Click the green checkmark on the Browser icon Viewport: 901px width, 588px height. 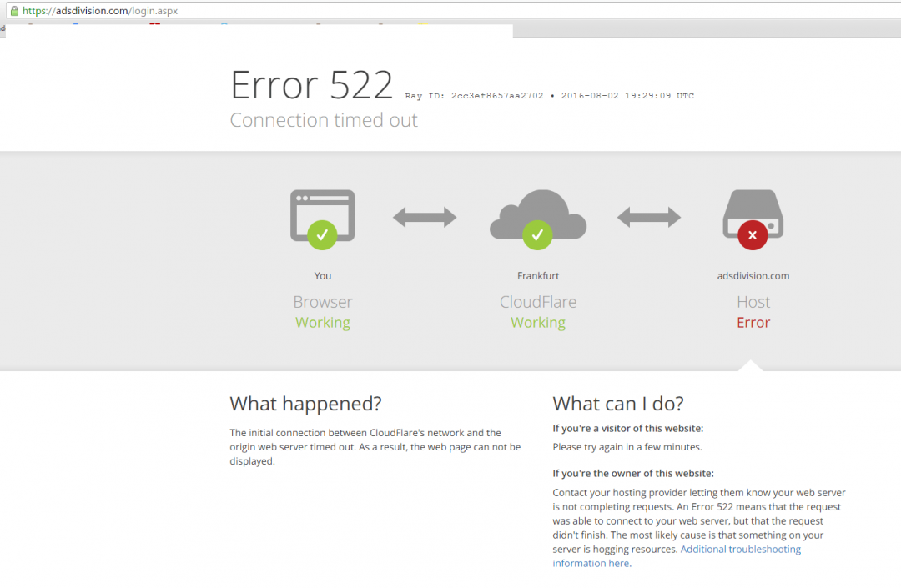pyautogui.click(x=322, y=235)
